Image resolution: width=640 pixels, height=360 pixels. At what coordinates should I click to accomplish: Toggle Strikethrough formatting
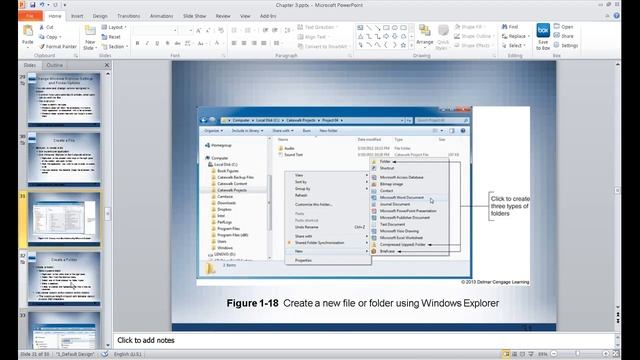pos(177,43)
